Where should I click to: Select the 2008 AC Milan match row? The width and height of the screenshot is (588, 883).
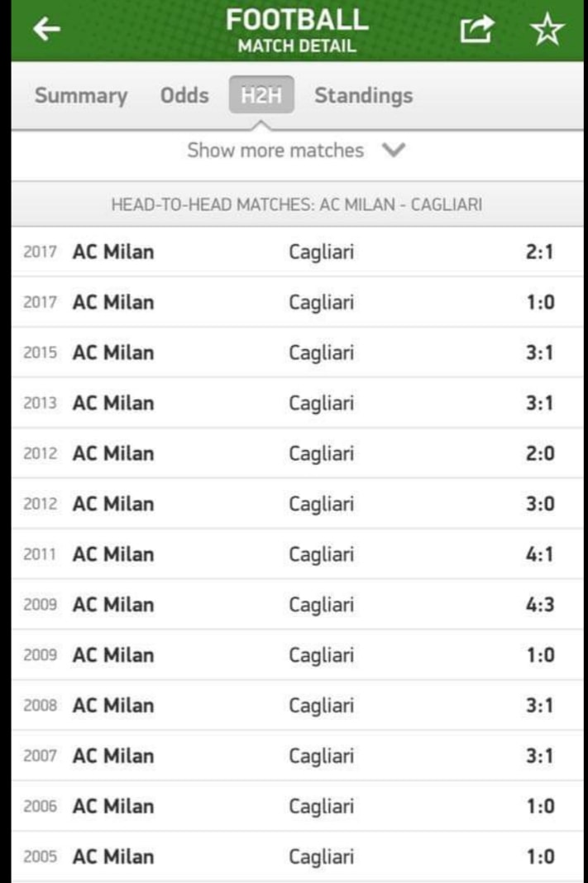pos(297,705)
